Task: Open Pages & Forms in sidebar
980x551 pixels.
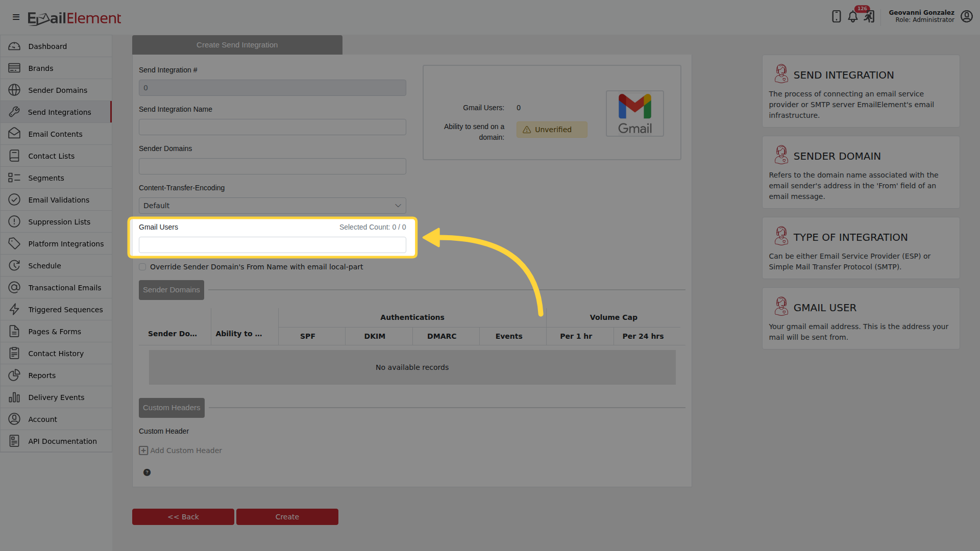Action: point(56,332)
